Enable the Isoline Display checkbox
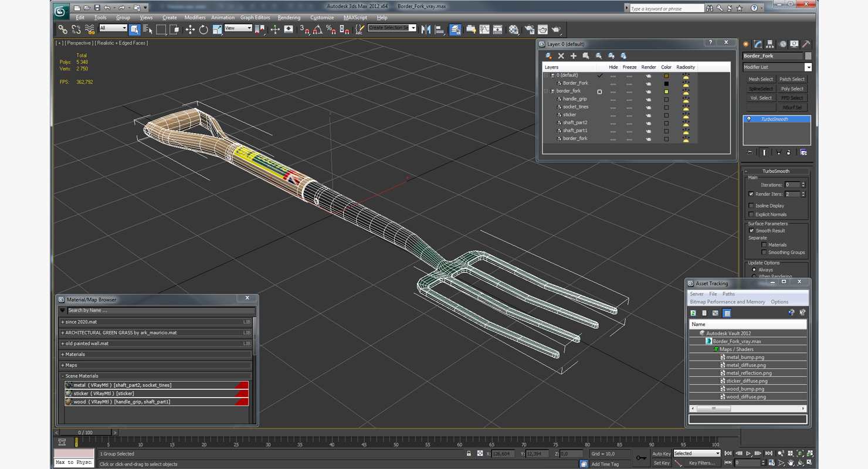The image size is (868, 469). click(x=751, y=206)
